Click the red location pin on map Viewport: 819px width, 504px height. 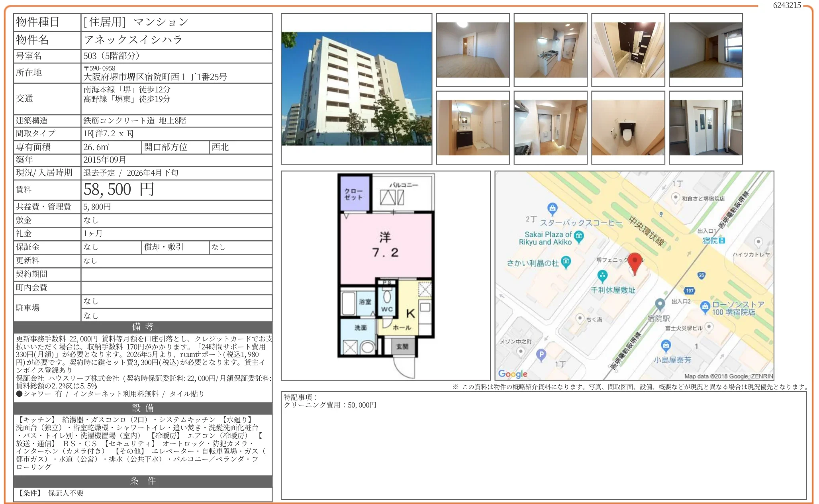[635, 261]
